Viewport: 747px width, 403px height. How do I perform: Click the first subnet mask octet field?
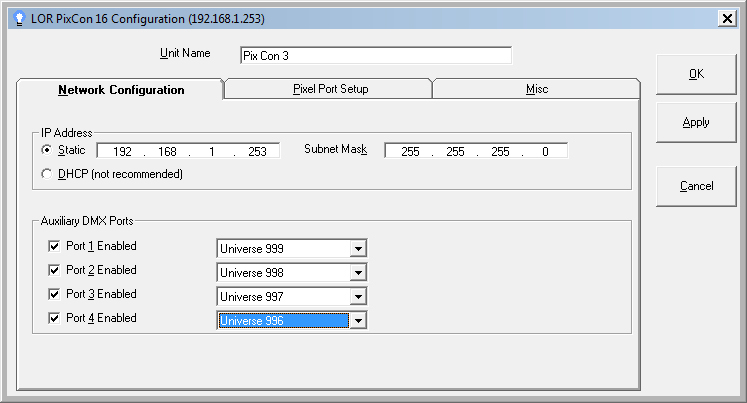[410, 151]
